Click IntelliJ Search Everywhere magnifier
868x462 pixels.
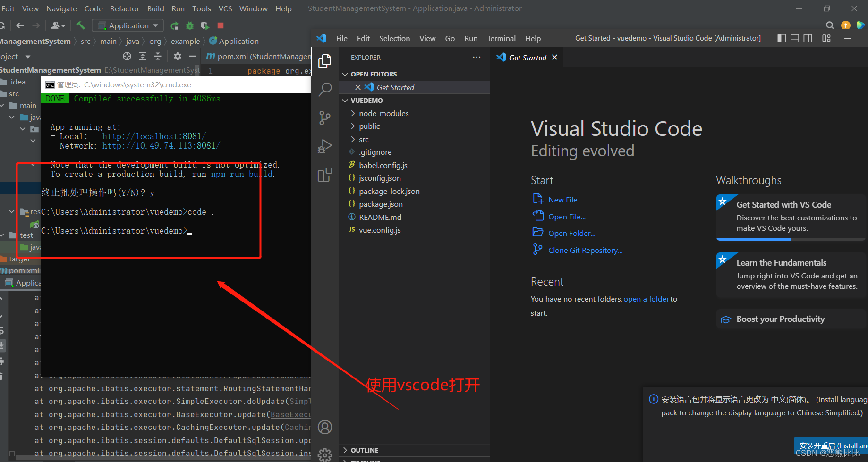[830, 25]
